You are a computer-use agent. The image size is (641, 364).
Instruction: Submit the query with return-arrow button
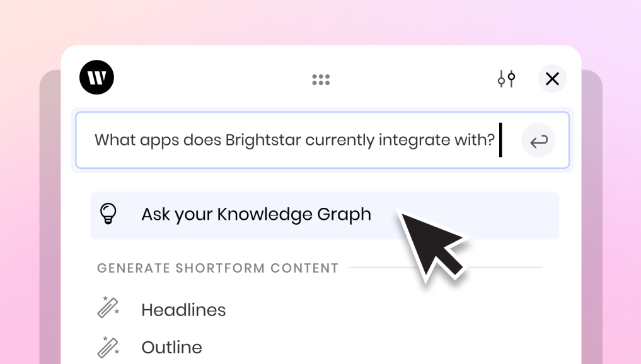click(x=538, y=140)
